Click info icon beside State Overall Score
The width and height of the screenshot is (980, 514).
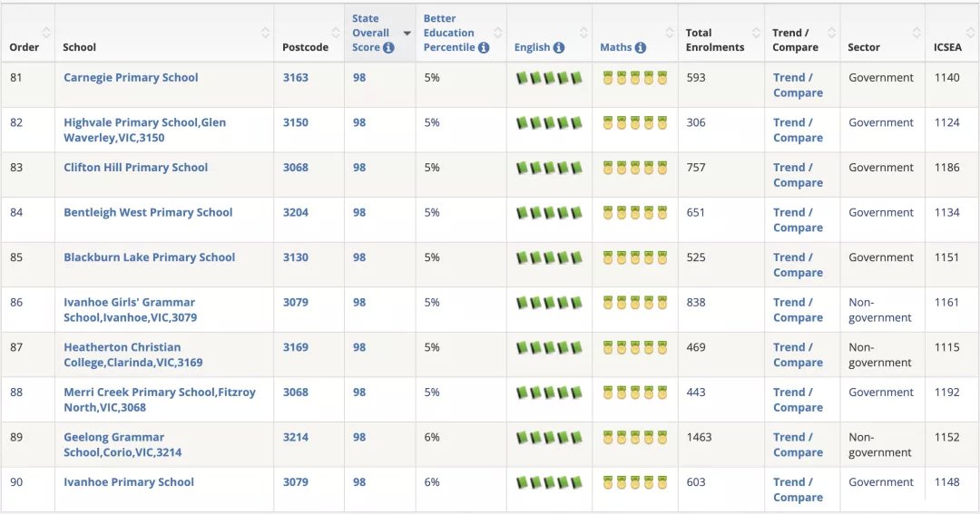[x=388, y=47]
